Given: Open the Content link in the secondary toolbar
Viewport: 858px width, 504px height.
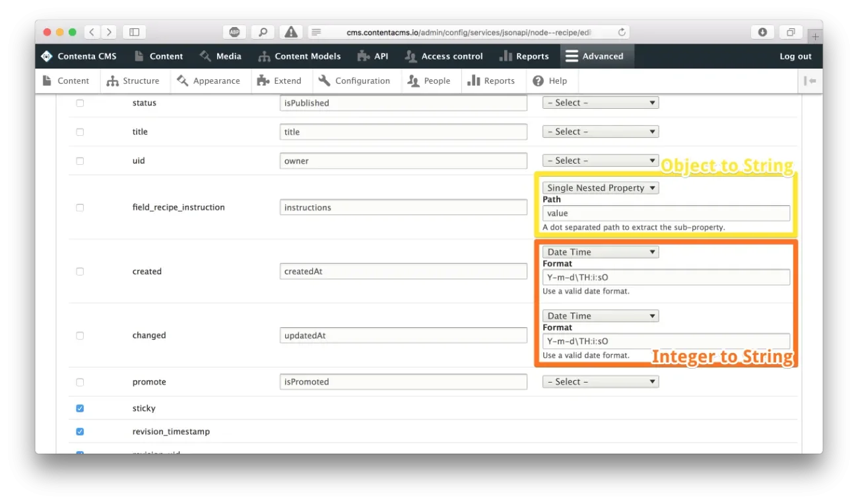Looking at the screenshot, I should (65, 80).
